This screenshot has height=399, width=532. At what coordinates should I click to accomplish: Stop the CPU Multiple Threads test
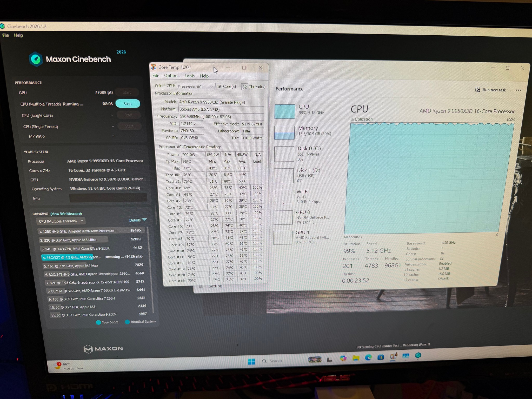[x=128, y=104]
